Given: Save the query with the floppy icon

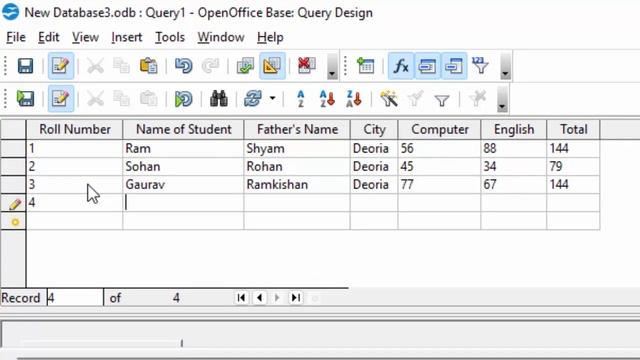Looking at the screenshot, I should tap(25, 66).
